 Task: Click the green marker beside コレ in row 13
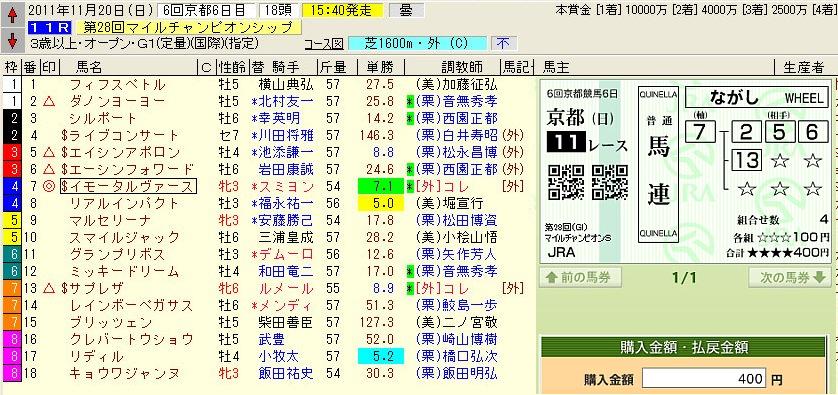[x=410, y=288]
